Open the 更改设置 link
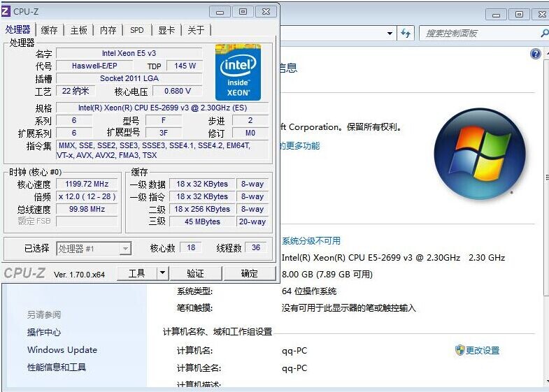 [x=483, y=350]
